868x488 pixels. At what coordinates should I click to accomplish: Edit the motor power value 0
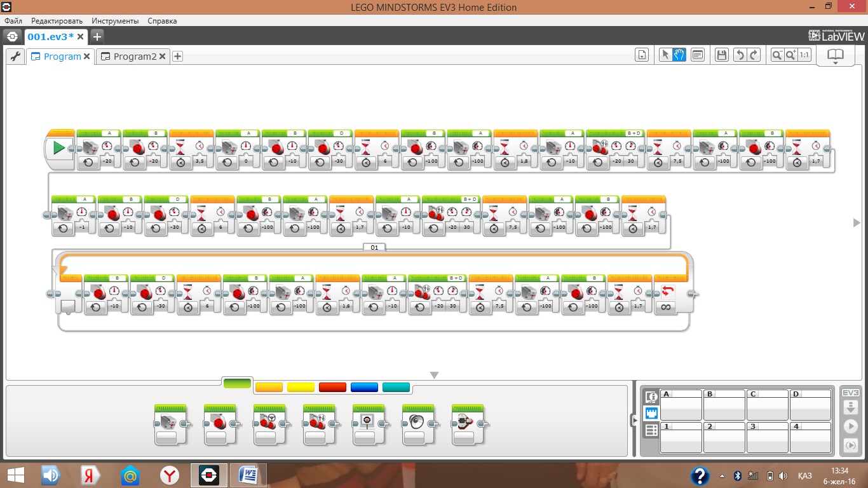pos(245,162)
